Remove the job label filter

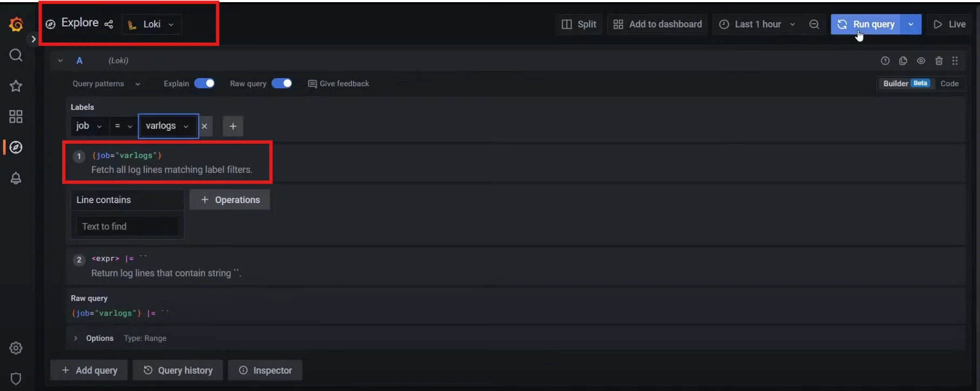click(x=204, y=126)
